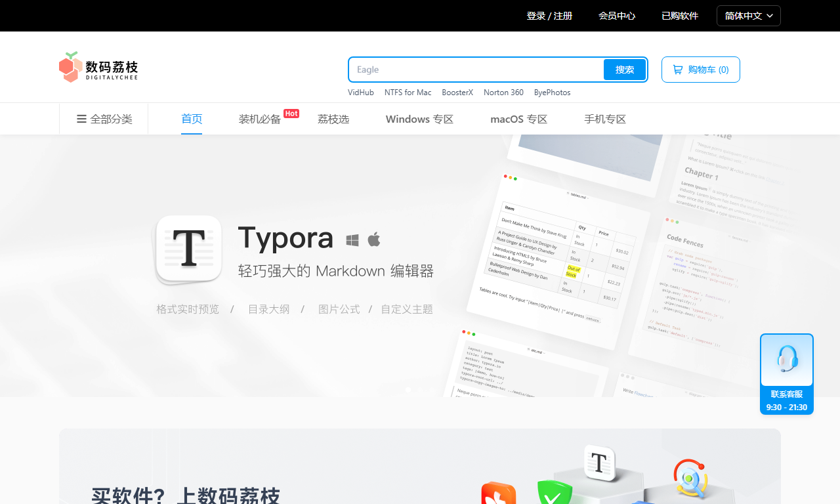Image resolution: width=840 pixels, height=504 pixels.
Task: Open the 荔枝选 tab
Action: [x=333, y=119]
